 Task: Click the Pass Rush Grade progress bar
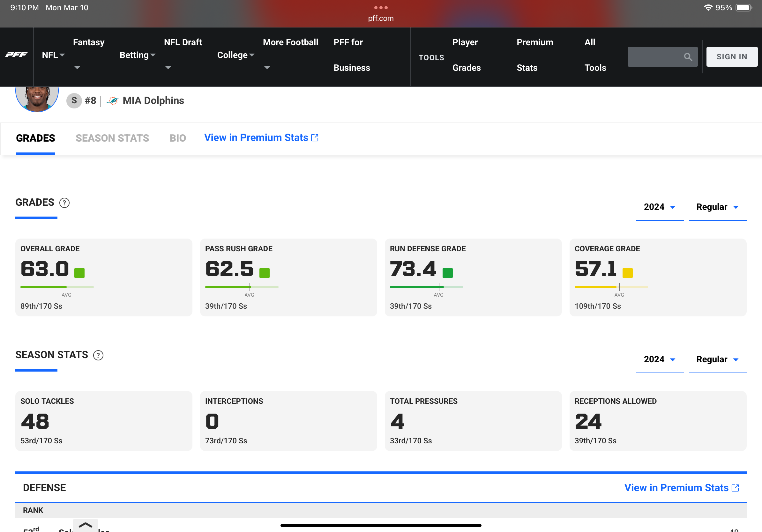(242, 287)
